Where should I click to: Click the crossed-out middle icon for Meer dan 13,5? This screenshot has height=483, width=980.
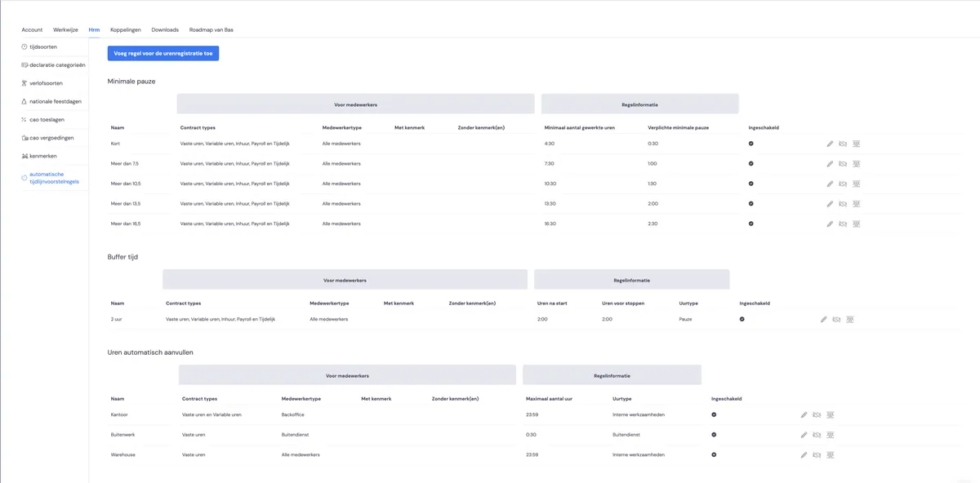coord(843,203)
